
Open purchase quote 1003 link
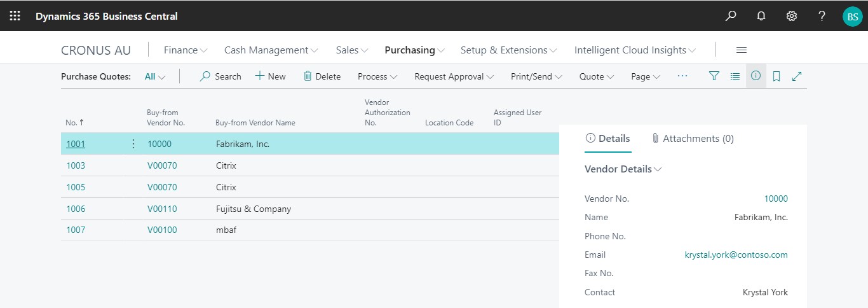click(x=76, y=165)
